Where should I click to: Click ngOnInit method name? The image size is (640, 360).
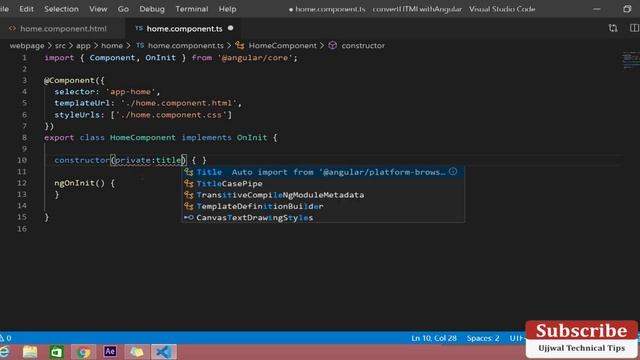pyautogui.click(x=75, y=183)
